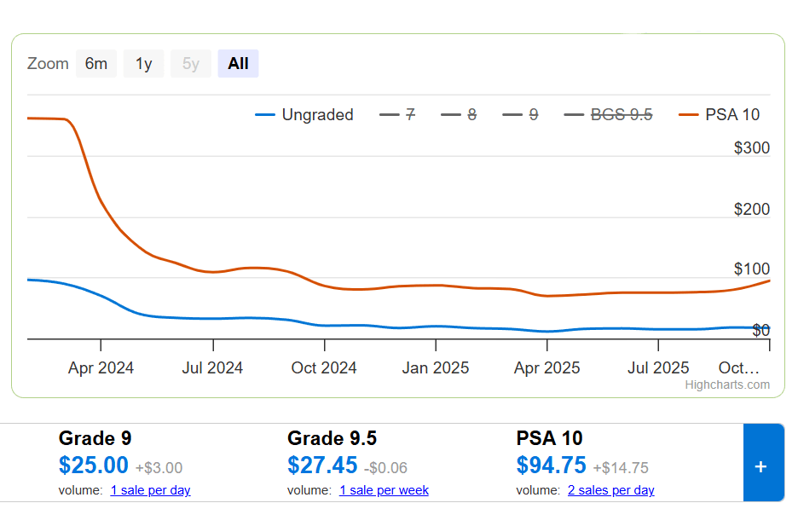The image size is (798, 532).
Task: Select the 6m zoom range
Action: pos(96,64)
